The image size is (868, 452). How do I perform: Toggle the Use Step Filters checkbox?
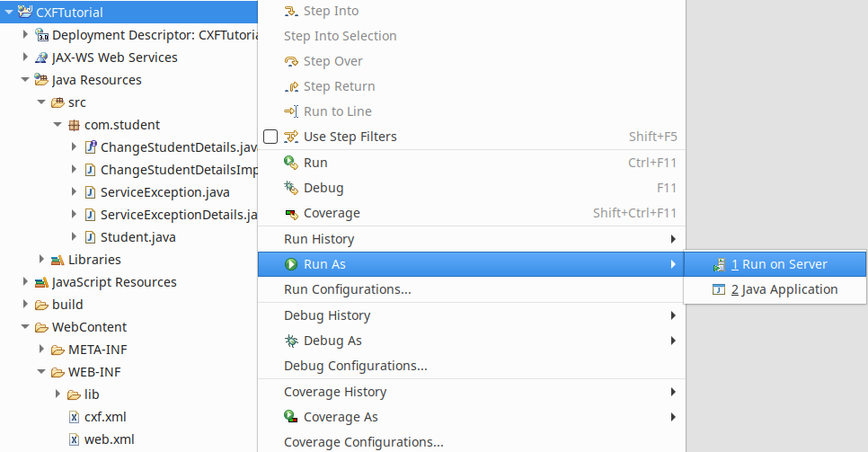[270, 137]
